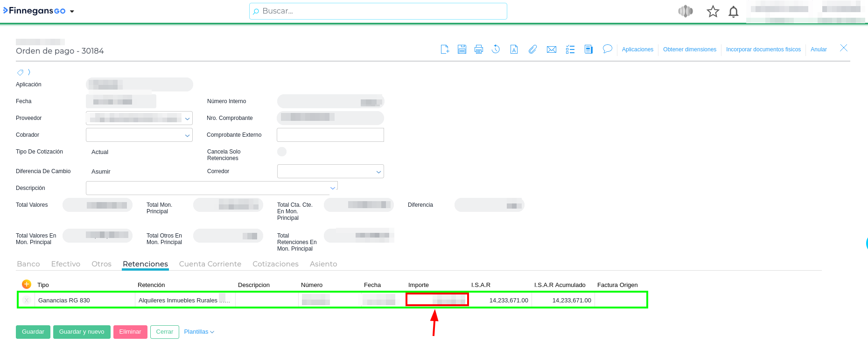Open the Finnegans Go menu arrow

(x=72, y=11)
